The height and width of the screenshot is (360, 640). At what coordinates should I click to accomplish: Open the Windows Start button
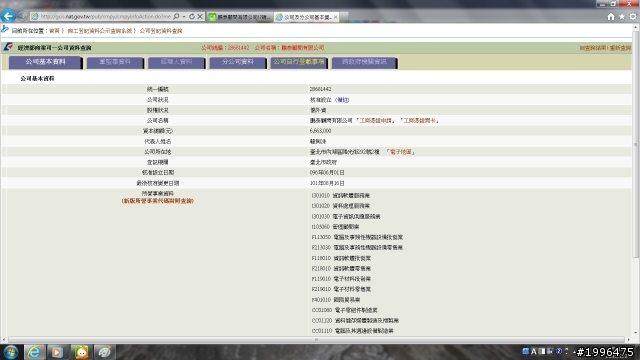pos(11,352)
